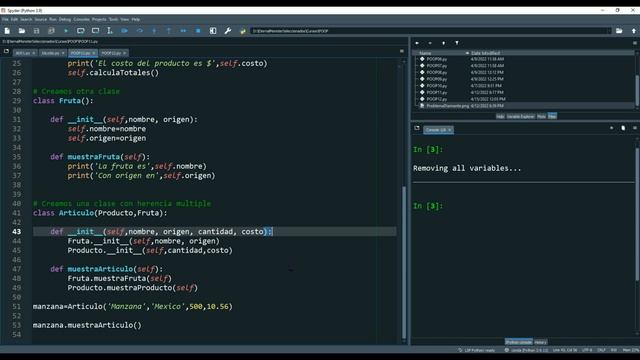The width and height of the screenshot is (640, 360).
Task: Browse editor tabs icon beside file tabs
Action: [x=6, y=51]
